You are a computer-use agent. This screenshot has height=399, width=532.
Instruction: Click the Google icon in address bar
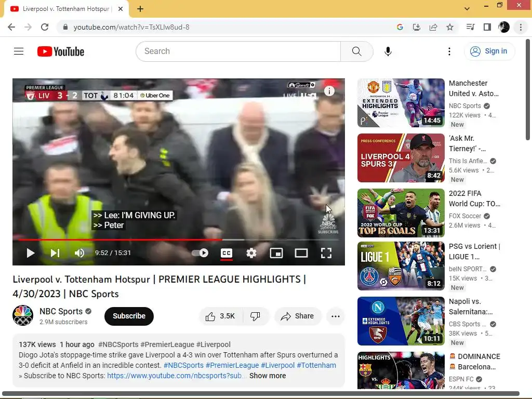pyautogui.click(x=400, y=27)
